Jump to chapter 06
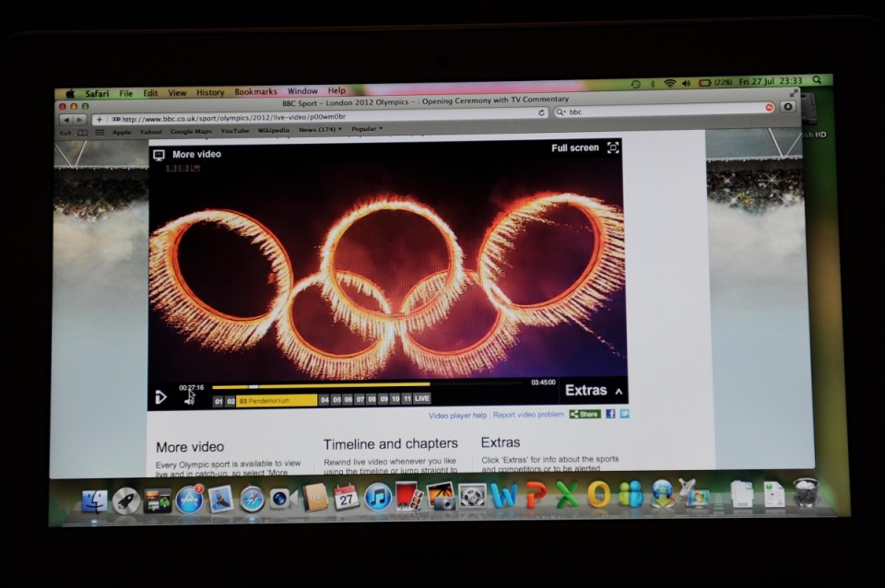 pos(348,399)
